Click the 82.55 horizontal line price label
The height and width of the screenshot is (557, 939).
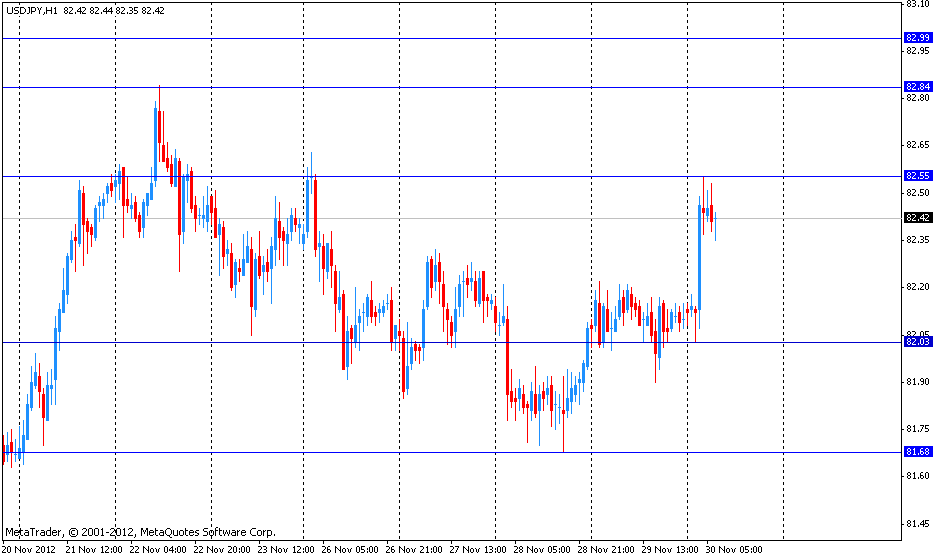[918, 176]
